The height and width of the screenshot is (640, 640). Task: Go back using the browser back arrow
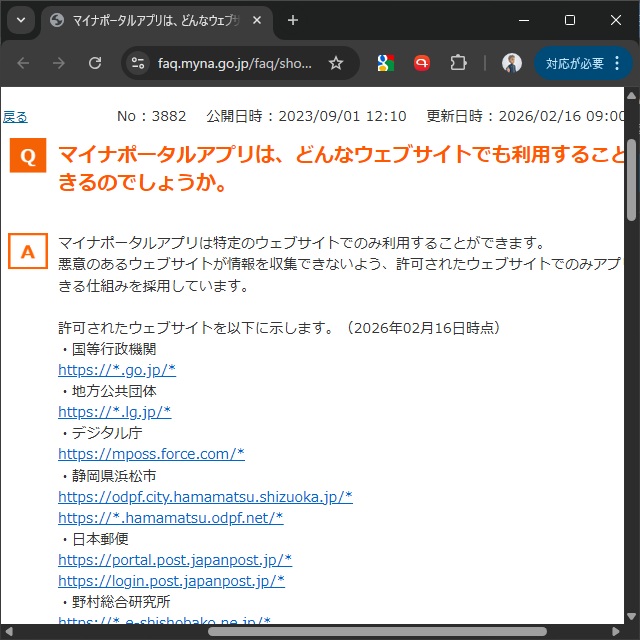pos(23,63)
